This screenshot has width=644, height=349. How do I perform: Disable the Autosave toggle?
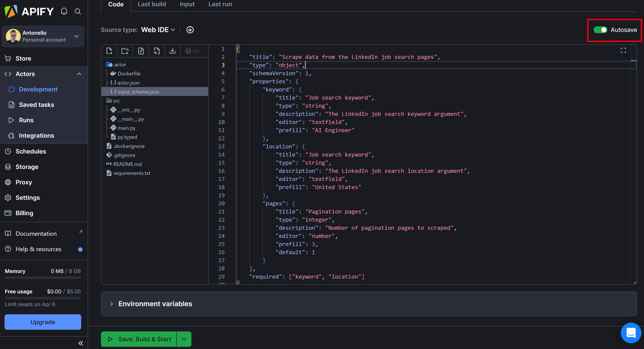[x=600, y=30]
